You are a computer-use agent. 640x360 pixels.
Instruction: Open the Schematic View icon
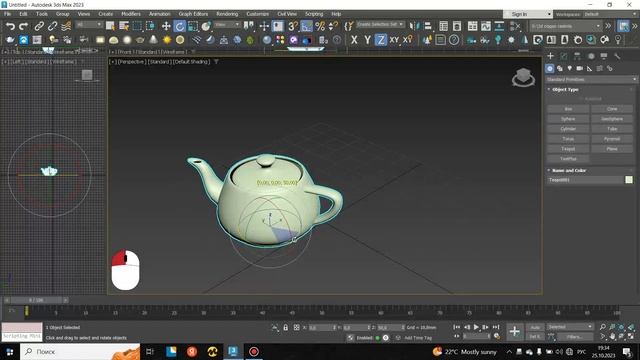[499, 26]
